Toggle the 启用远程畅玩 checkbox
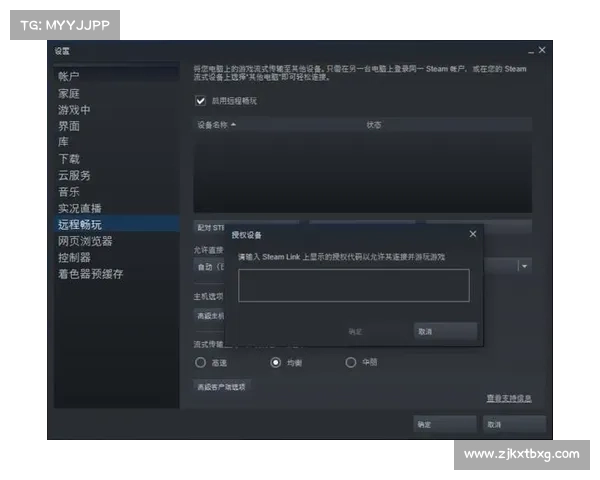Viewport: 600px width, 480px height. (x=201, y=101)
